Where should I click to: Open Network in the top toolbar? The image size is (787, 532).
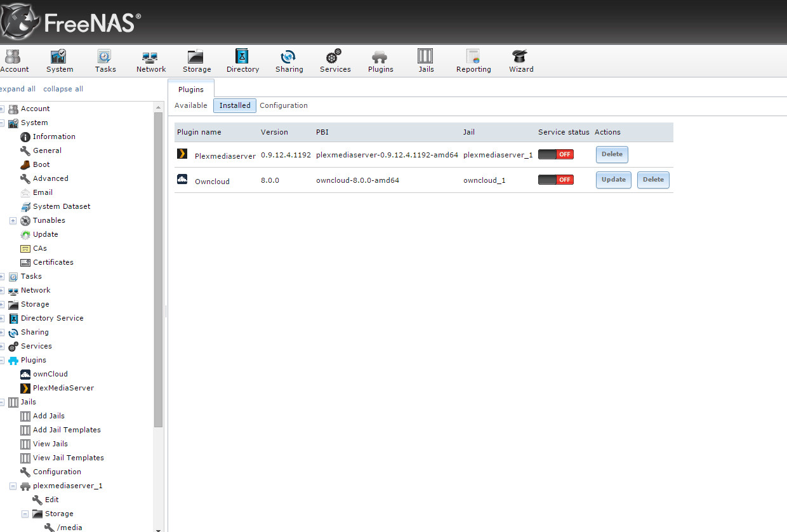coord(151,62)
